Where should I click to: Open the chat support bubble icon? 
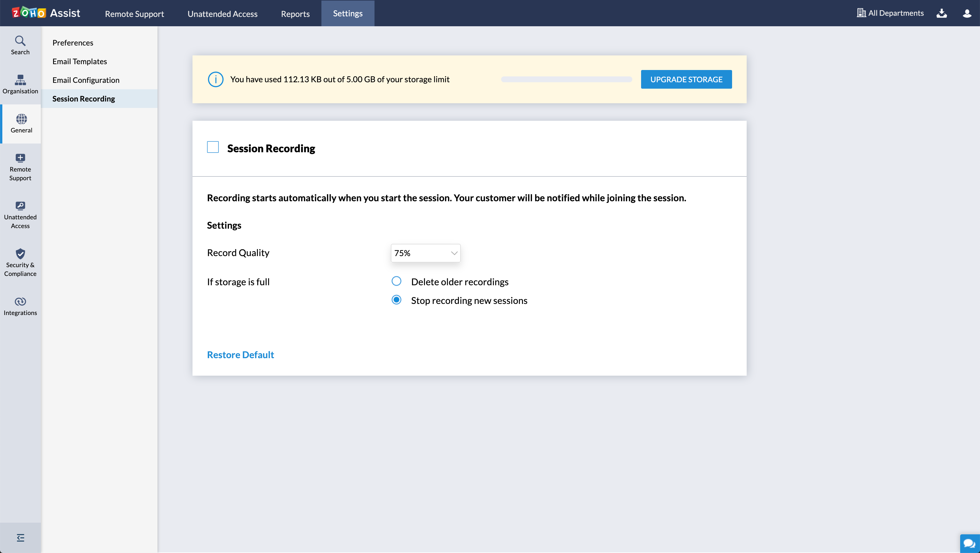click(969, 543)
